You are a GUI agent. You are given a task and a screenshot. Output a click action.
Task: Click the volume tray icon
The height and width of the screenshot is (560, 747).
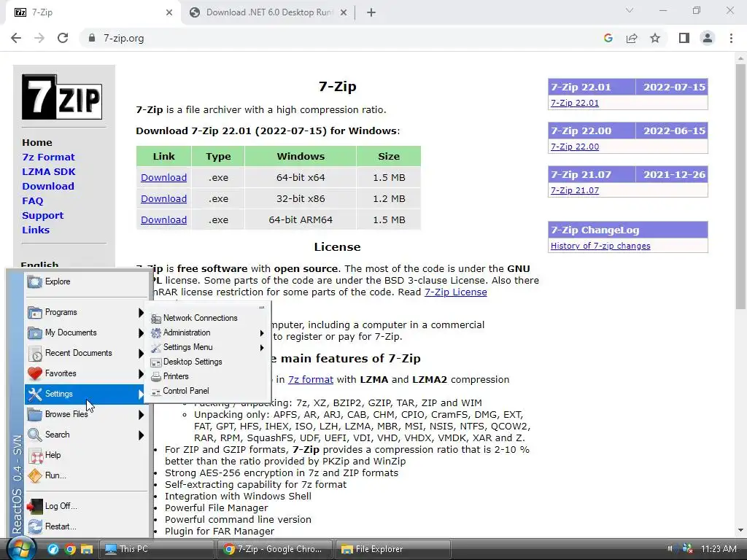671,548
